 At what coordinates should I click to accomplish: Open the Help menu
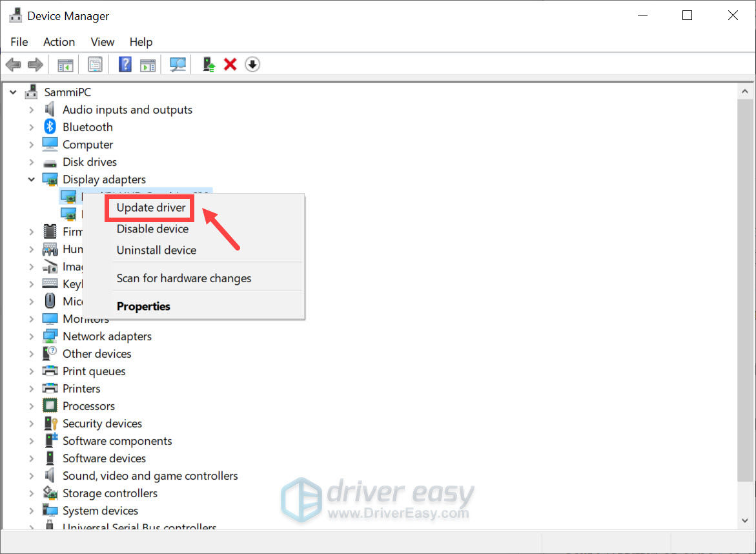(141, 42)
